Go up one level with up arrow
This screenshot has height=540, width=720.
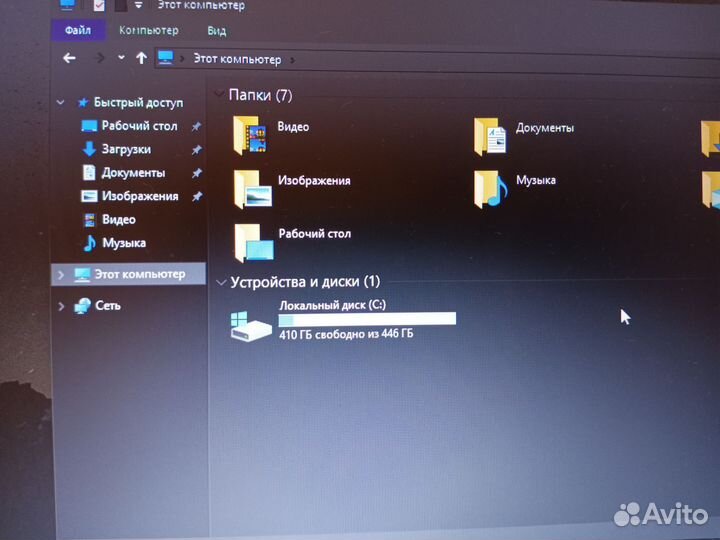(x=141, y=58)
